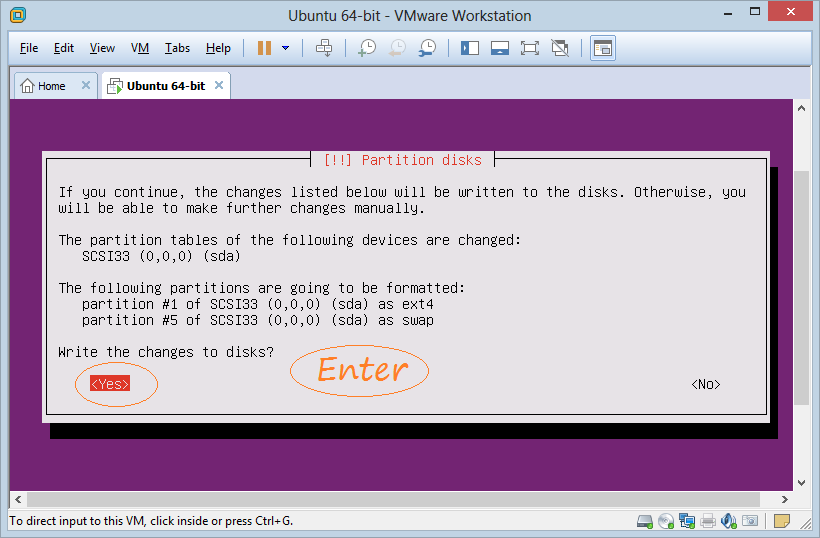
Task: Choose <Yes> to write changes to disks
Action: 110,384
